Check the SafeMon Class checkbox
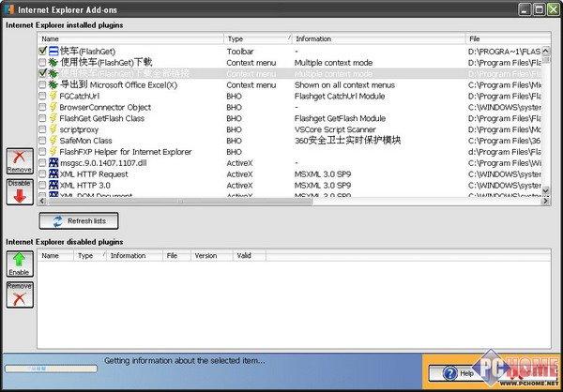Viewport: 563px width, 392px height. tap(43, 141)
